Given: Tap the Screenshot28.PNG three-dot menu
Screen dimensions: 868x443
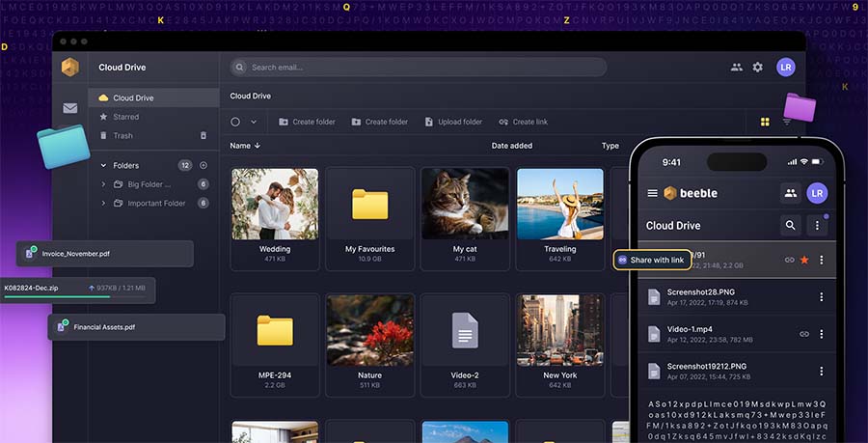Looking at the screenshot, I should point(822,296).
